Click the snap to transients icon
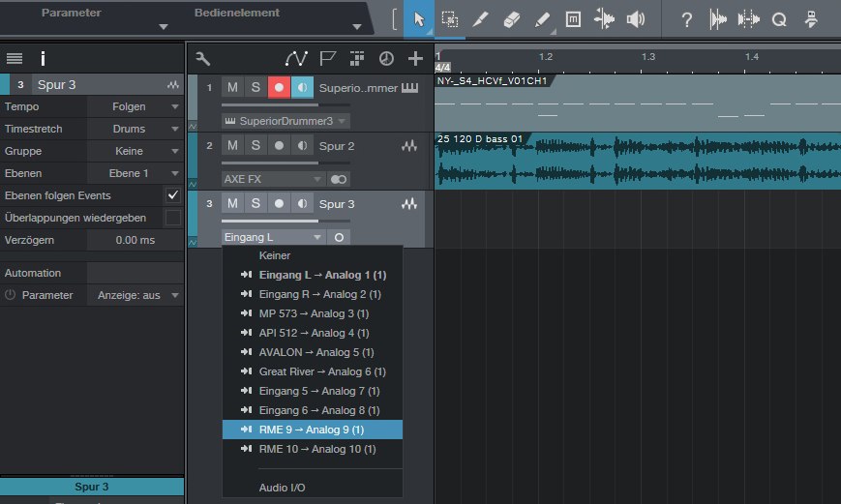The height and width of the screenshot is (504, 841). [749, 20]
